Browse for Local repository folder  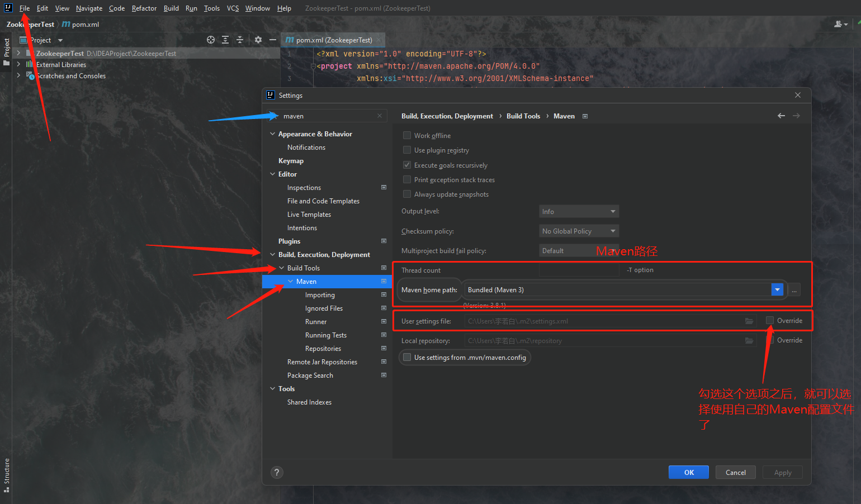click(x=749, y=340)
